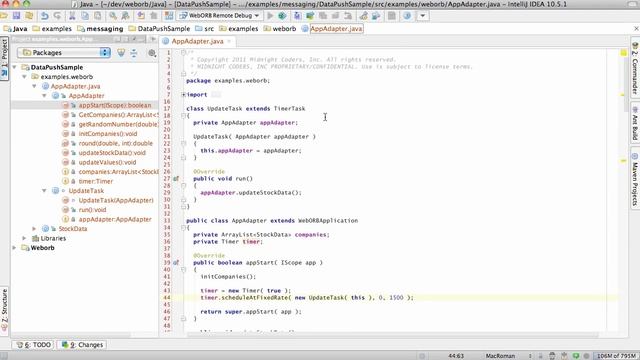640x360 pixels.
Task: Toggle the Ant Build tool window
Action: point(635,122)
